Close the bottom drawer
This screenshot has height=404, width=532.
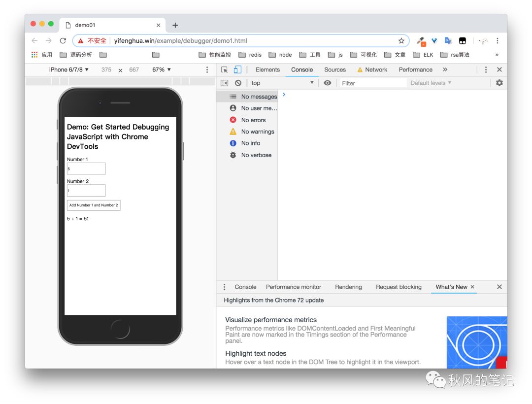click(x=499, y=287)
